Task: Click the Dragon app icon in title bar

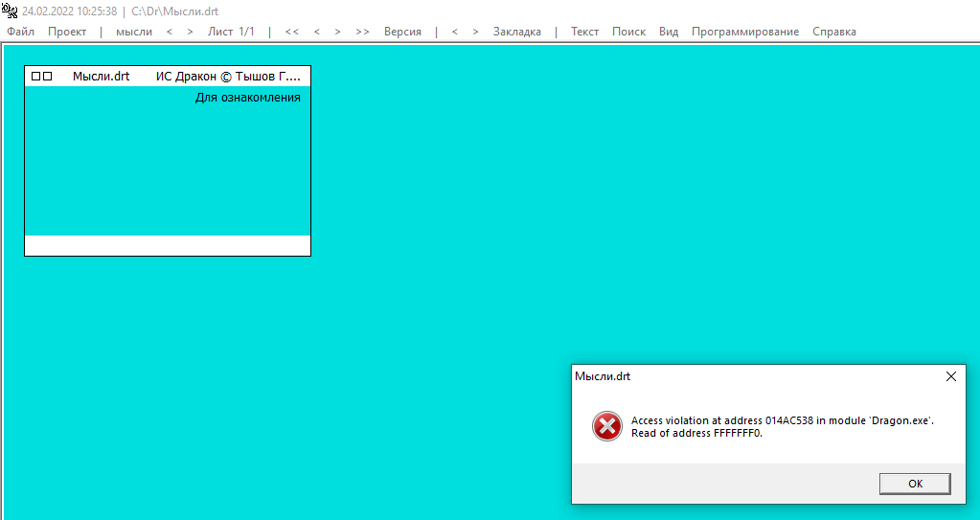Action: (10, 11)
